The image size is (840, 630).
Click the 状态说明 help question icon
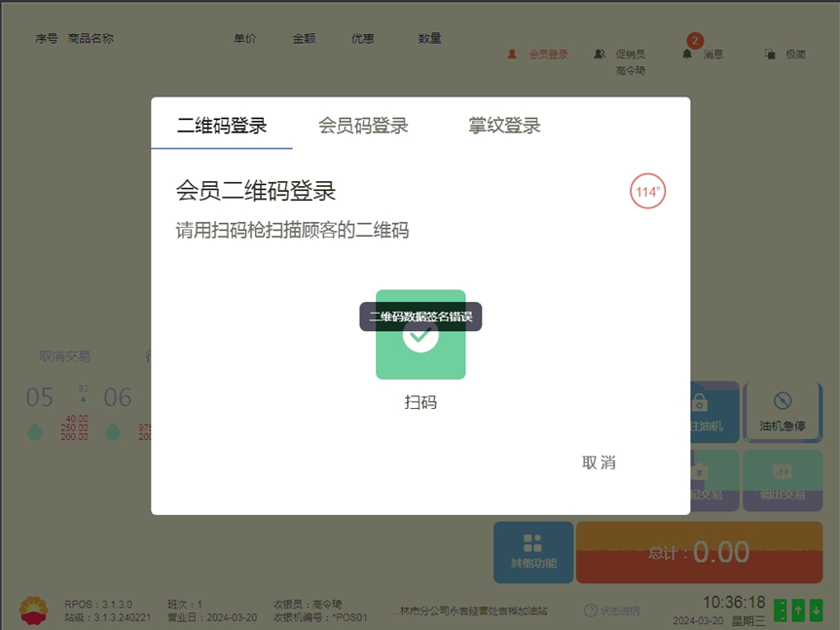[x=590, y=611]
